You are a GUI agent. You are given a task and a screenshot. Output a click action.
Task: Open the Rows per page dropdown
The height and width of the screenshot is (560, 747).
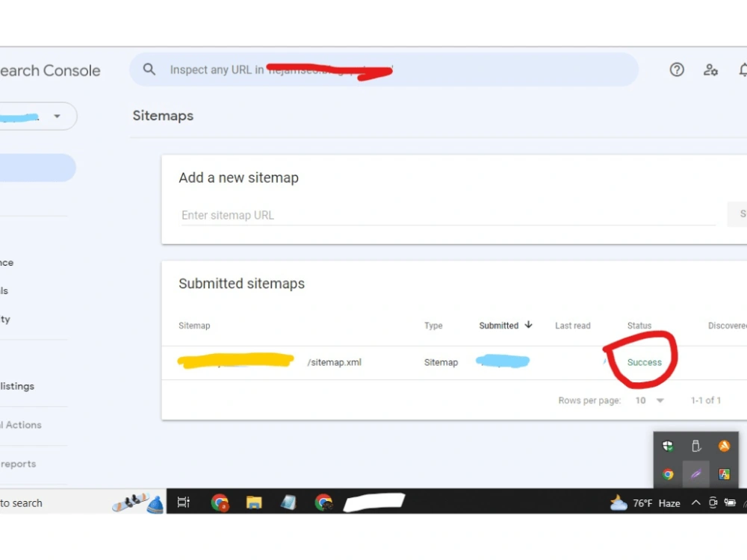(x=649, y=400)
